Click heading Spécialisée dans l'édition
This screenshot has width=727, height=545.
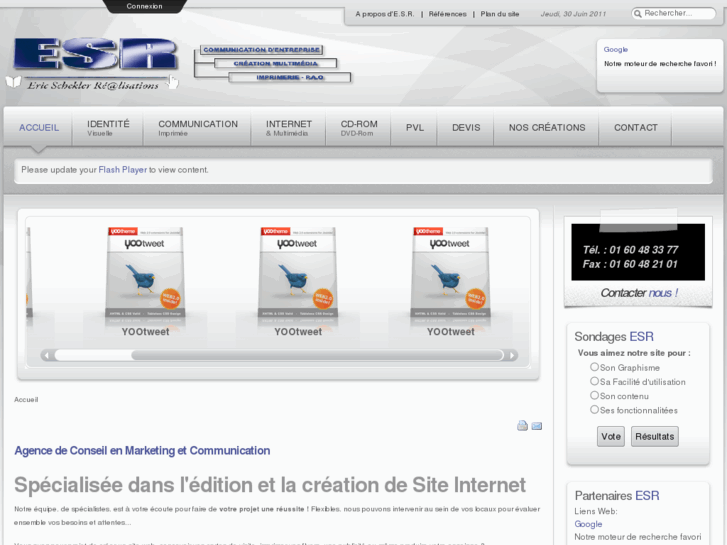(x=270, y=485)
